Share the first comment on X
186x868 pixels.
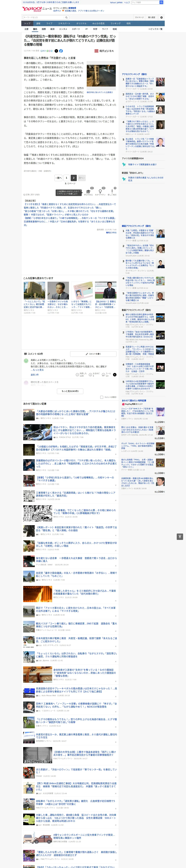115,375
